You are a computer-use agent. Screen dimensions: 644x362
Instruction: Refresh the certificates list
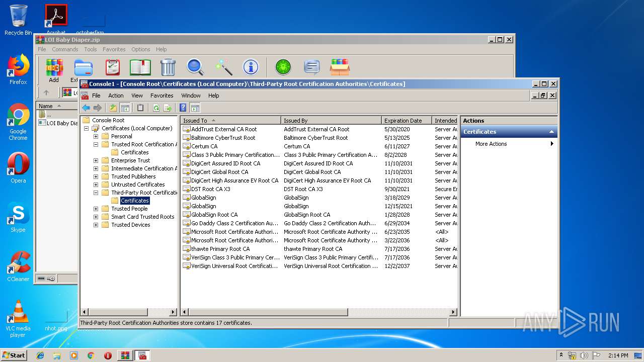coord(156,108)
